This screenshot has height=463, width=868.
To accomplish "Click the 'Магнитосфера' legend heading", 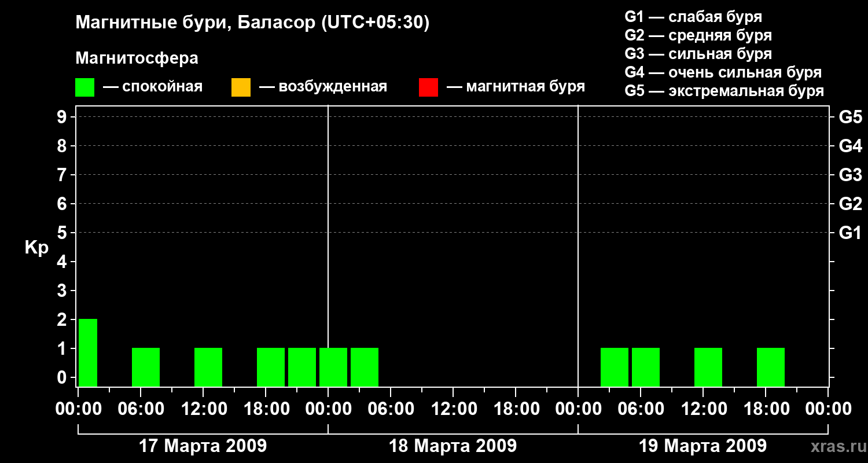I will click(137, 58).
